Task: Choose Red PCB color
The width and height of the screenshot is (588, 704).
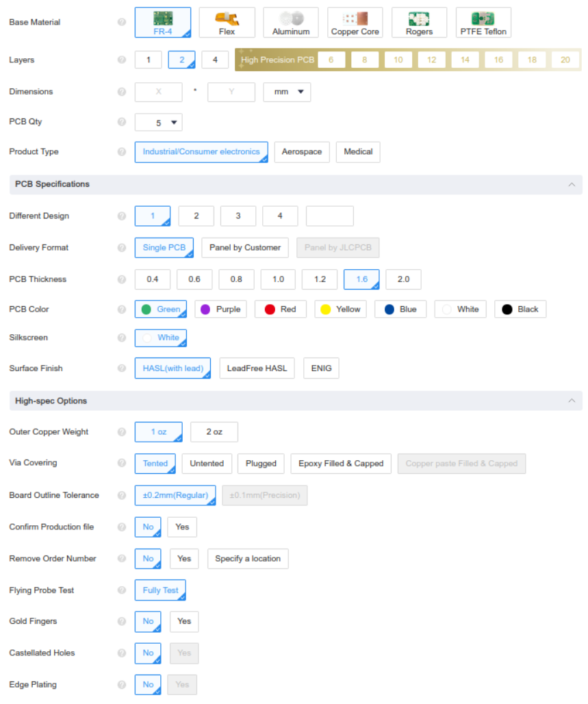Action: coord(281,310)
